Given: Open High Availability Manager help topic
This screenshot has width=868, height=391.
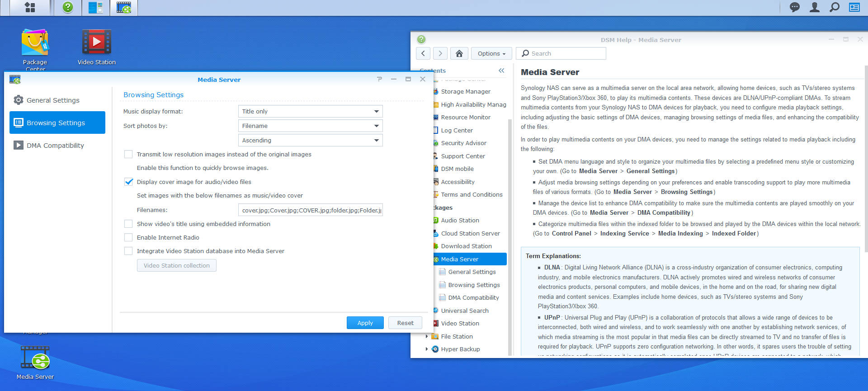Looking at the screenshot, I should (473, 104).
